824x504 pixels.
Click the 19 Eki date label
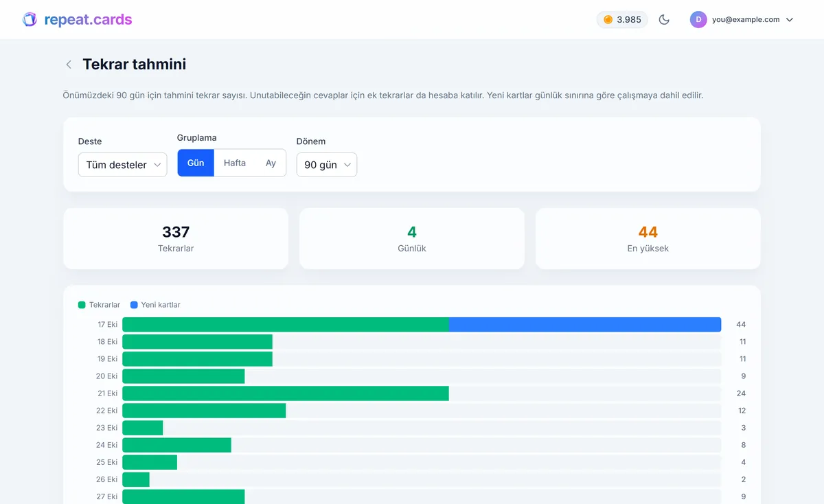click(x=107, y=359)
